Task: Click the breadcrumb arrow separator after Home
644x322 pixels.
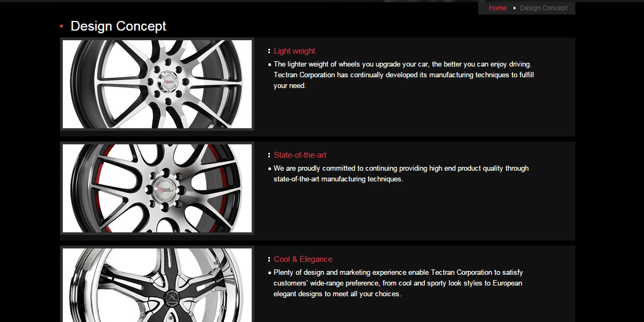Action: tap(514, 8)
